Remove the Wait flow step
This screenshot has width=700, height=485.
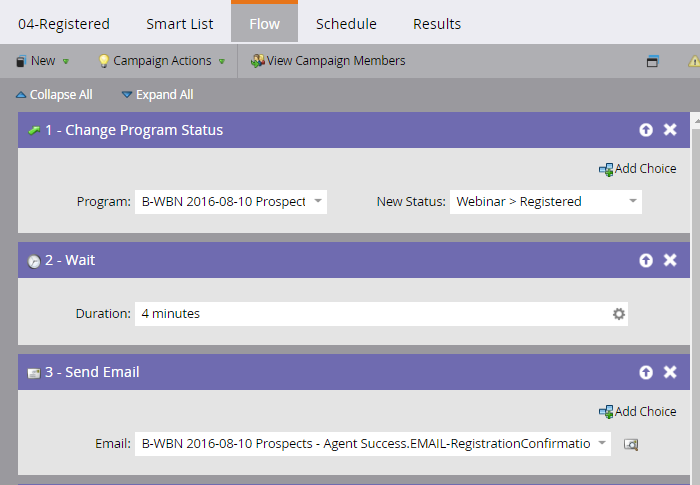[x=670, y=260]
